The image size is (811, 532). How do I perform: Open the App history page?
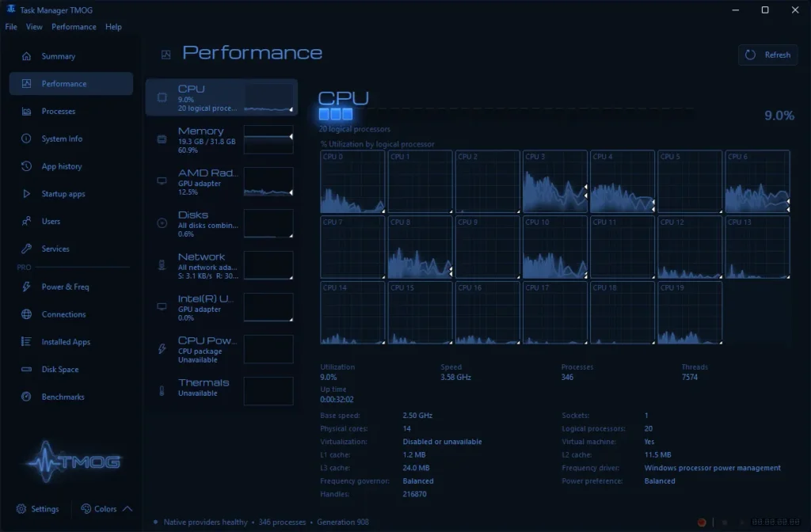(70, 166)
